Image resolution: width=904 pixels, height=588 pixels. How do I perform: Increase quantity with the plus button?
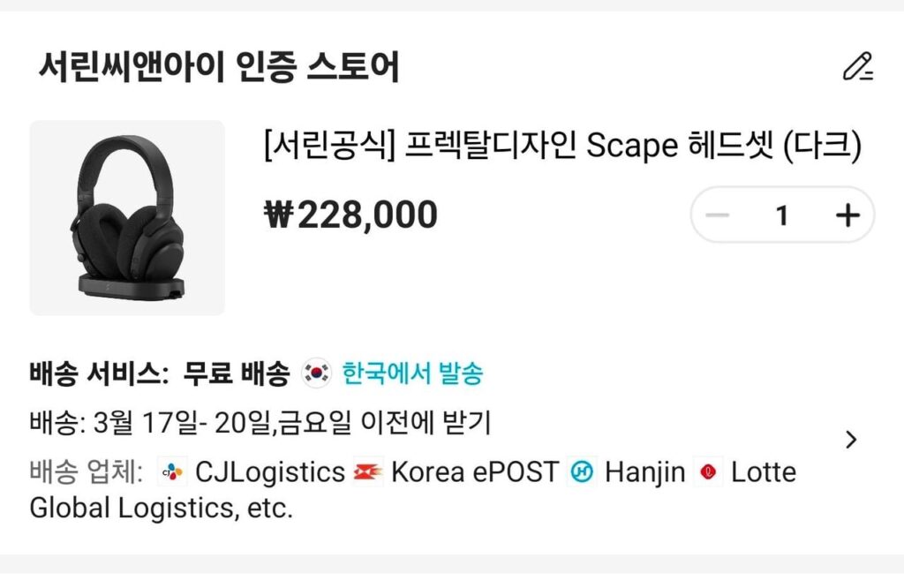pos(847,215)
